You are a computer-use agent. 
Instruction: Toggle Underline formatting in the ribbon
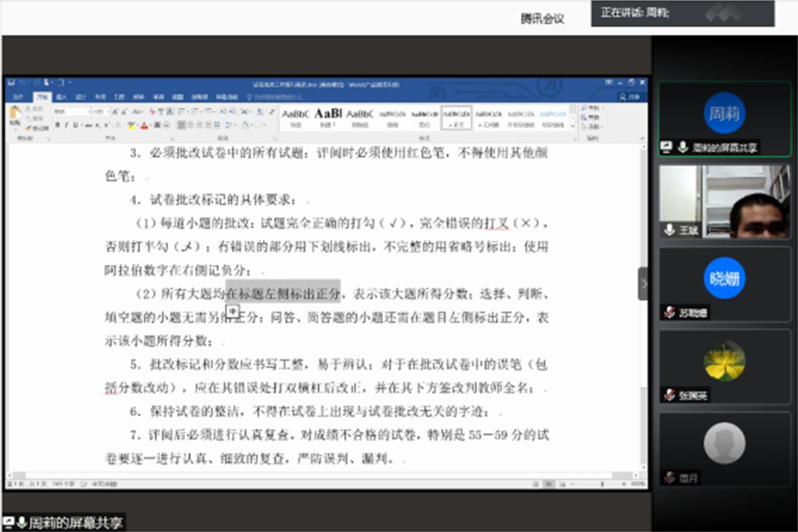[76, 125]
